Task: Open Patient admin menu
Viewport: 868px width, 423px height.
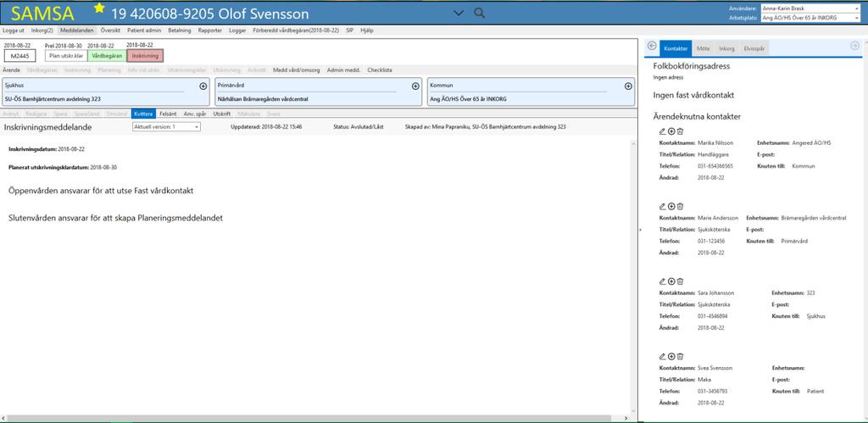Action: pyautogui.click(x=144, y=31)
